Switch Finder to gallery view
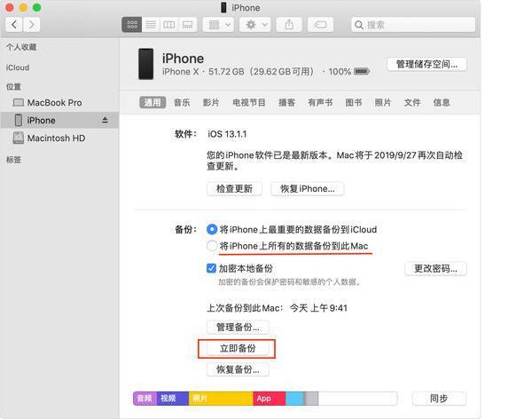The height and width of the screenshot is (419, 532). [188, 25]
